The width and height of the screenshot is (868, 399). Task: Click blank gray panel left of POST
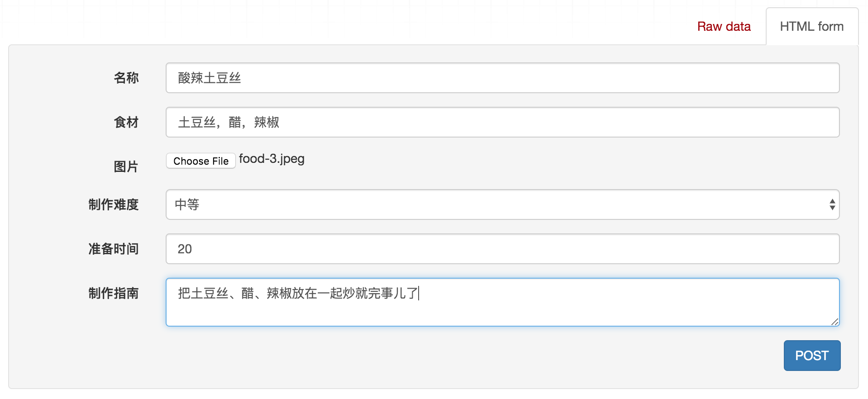pos(453,356)
